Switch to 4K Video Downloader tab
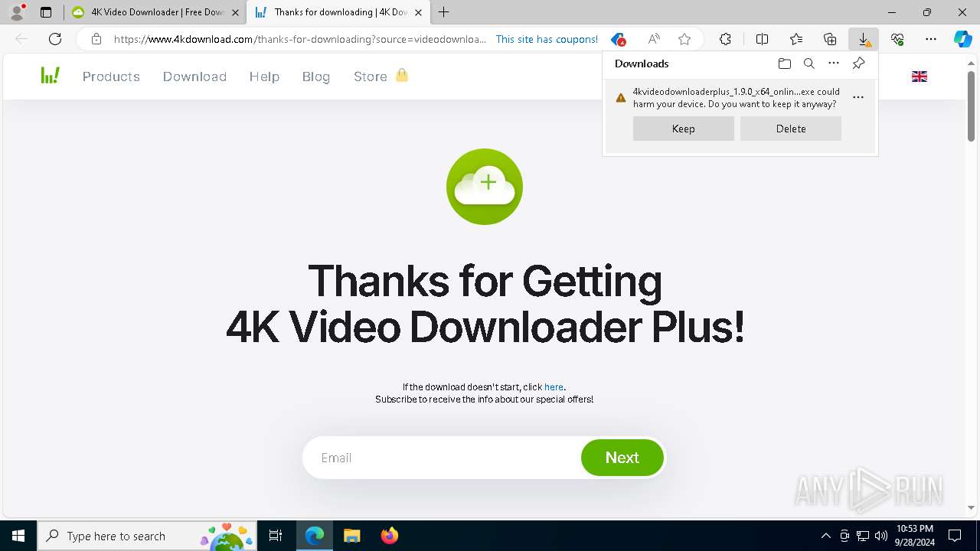The width and height of the screenshot is (980, 551). [155, 12]
